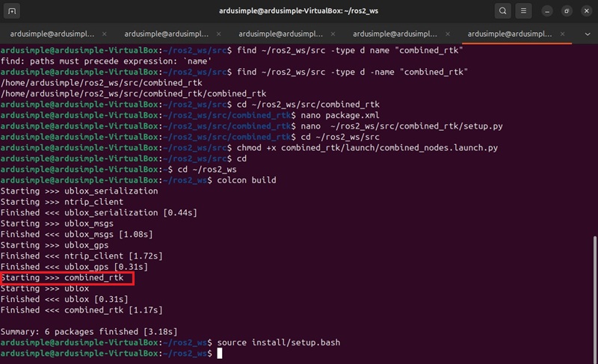This screenshot has height=364, width=598.
Task: Open the hamburger main menu
Action: (525, 11)
